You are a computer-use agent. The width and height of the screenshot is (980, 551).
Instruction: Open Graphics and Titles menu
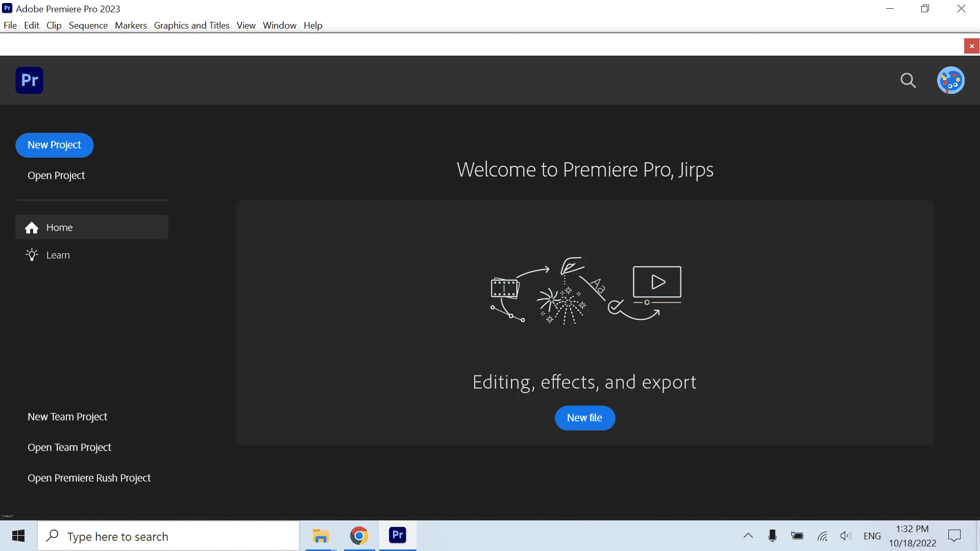tap(192, 26)
